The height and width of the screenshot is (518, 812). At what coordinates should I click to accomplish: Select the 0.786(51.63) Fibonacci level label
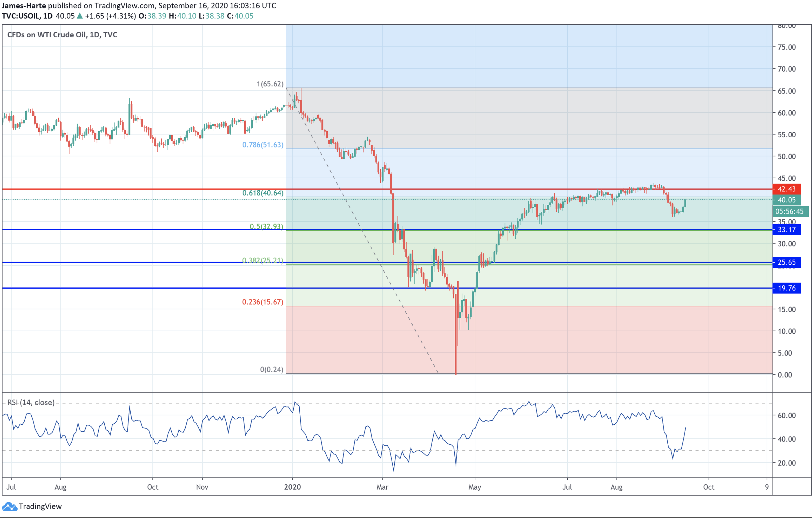click(x=263, y=145)
